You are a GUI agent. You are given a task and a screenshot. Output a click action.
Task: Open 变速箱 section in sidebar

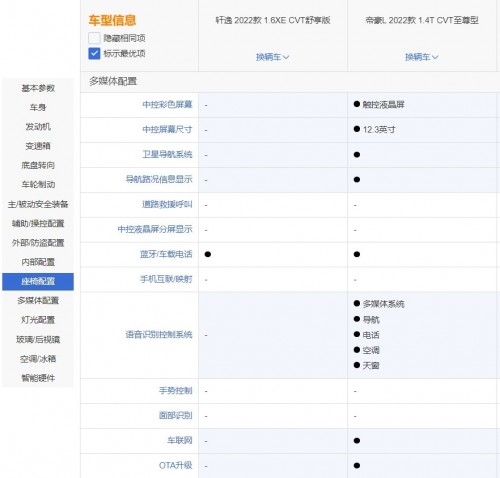pos(38,146)
